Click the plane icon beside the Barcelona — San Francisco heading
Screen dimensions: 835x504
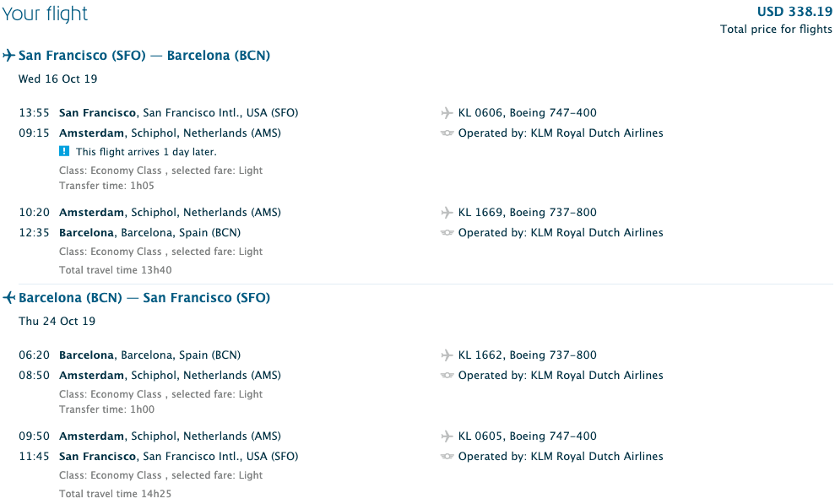pyautogui.click(x=9, y=298)
